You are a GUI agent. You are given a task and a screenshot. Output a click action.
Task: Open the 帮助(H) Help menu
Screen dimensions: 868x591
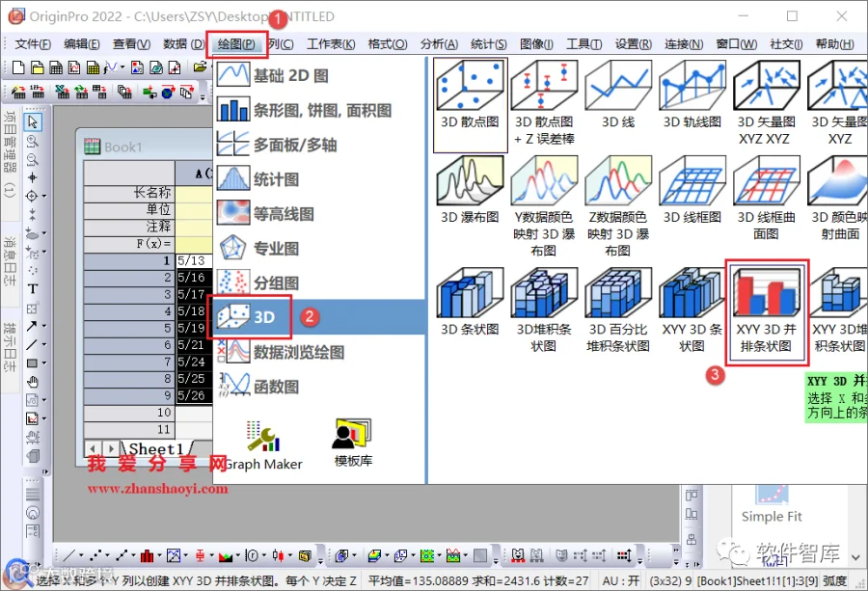(835, 43)
